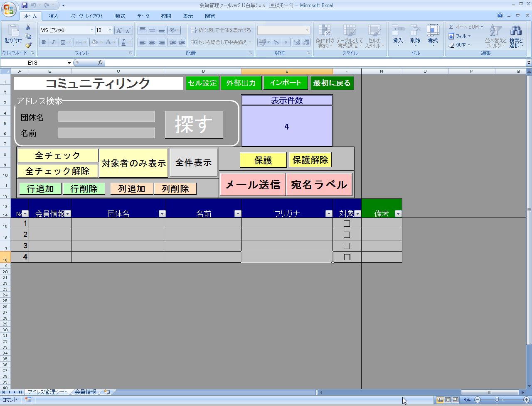The image size is (532, 406).
Task: Click the fx insert function icon
Action: coord(100,63)
